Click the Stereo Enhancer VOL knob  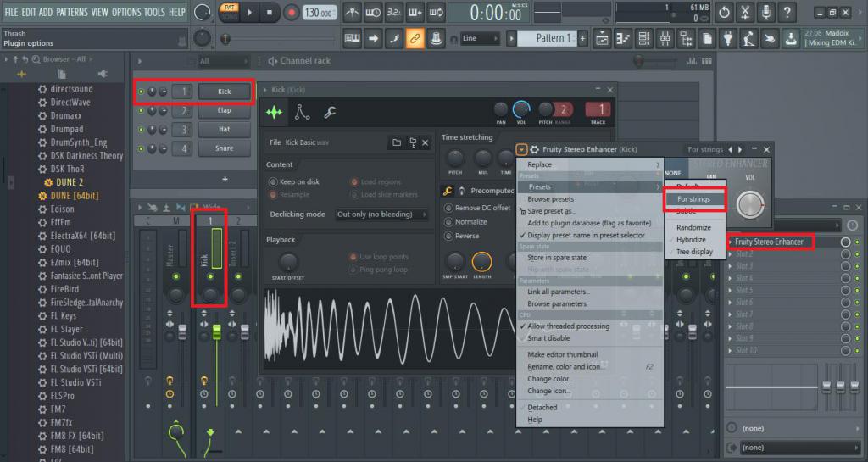tap(750, 204)
